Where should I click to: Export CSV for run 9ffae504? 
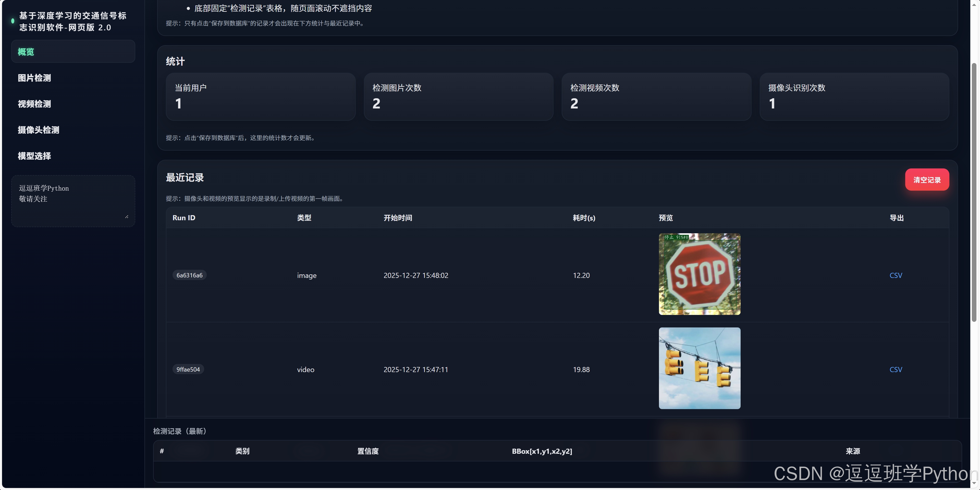coord(896,369)
